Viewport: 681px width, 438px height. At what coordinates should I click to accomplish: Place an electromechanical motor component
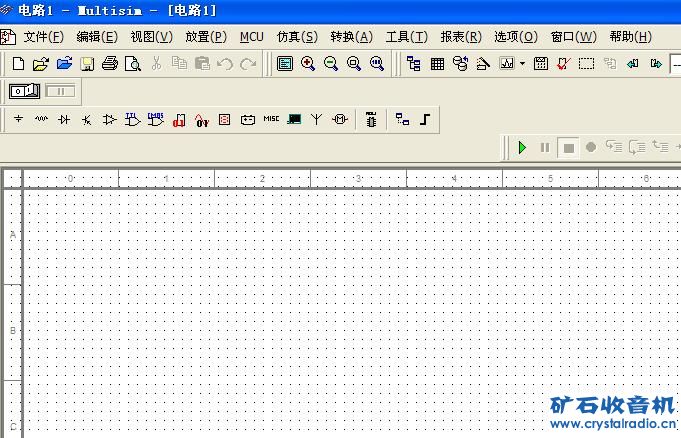point(340,119)
